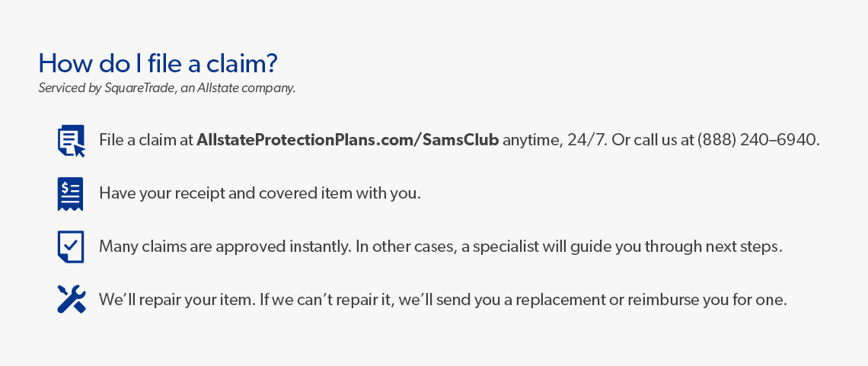Click "Many claims are approved instantly" sentence
Viewport: 868px width, 366px height.
(225, 247)
